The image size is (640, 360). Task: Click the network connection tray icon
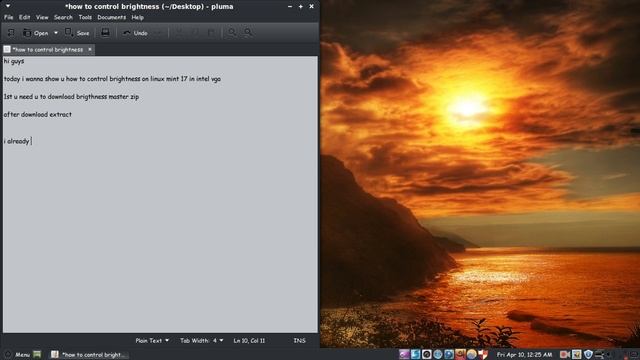tap(599, 354)
